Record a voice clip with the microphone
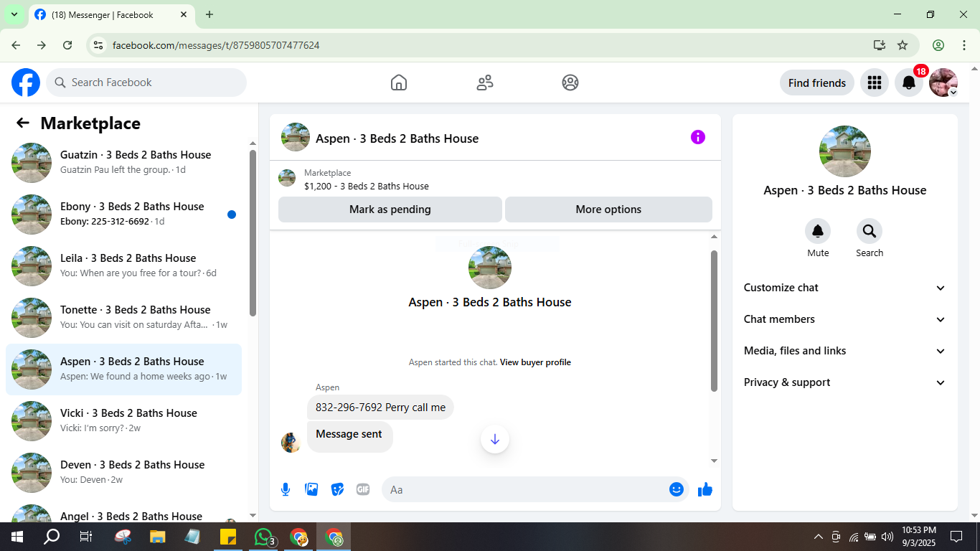980x551 pixels. pos(286,489)
